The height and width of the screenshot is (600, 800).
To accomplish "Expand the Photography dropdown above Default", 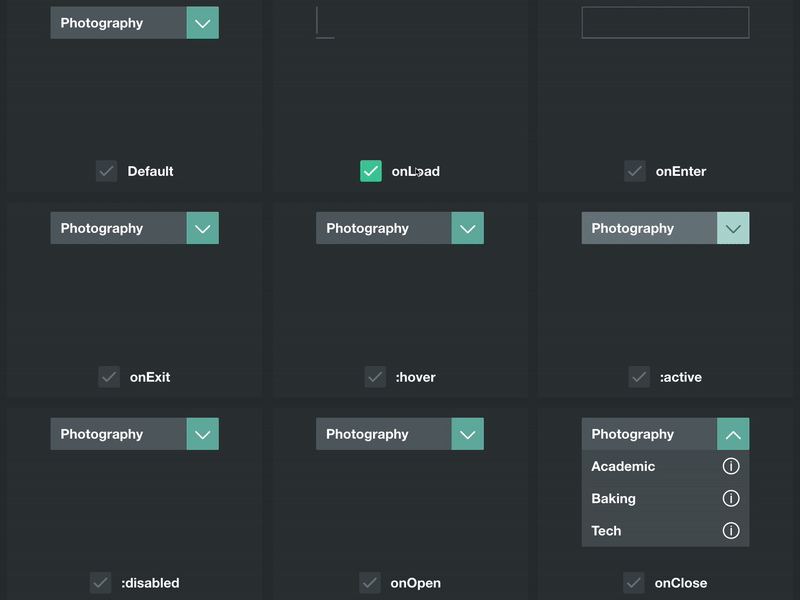I will click(x=202, y=23).
